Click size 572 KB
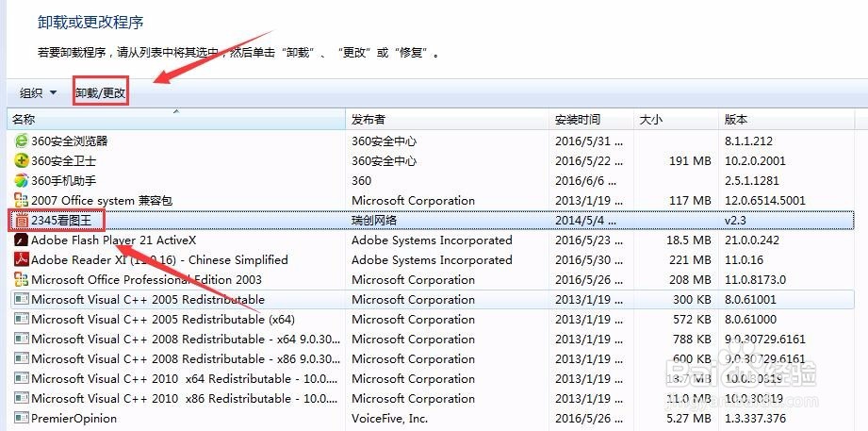The height and width of the screenshot is (431, 868). (x=692, y=320)
